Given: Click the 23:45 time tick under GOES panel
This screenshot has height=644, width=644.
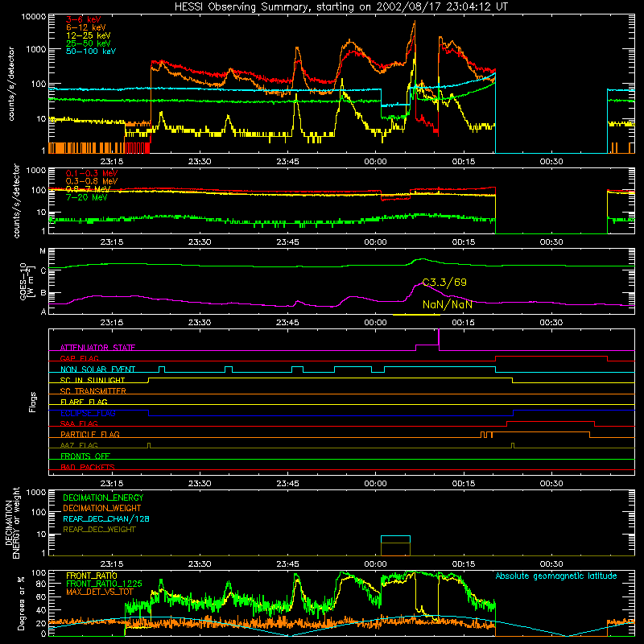Looking at the screenshot, I should point(287,323).
